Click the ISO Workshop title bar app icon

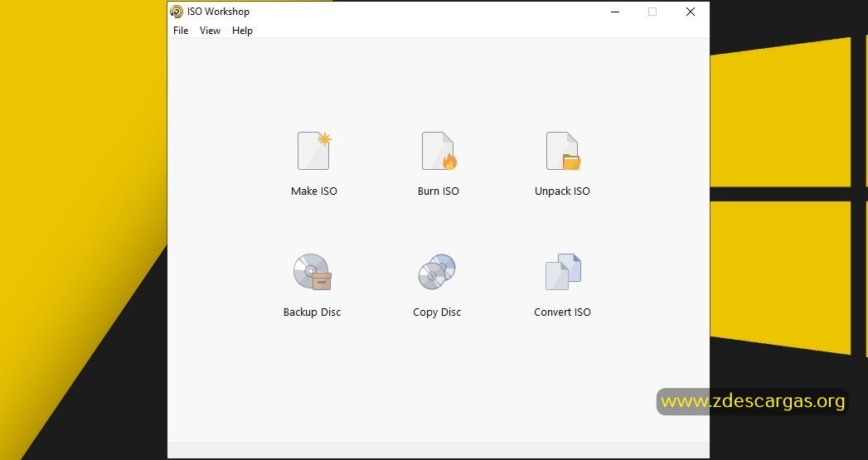tap(177, 12)
